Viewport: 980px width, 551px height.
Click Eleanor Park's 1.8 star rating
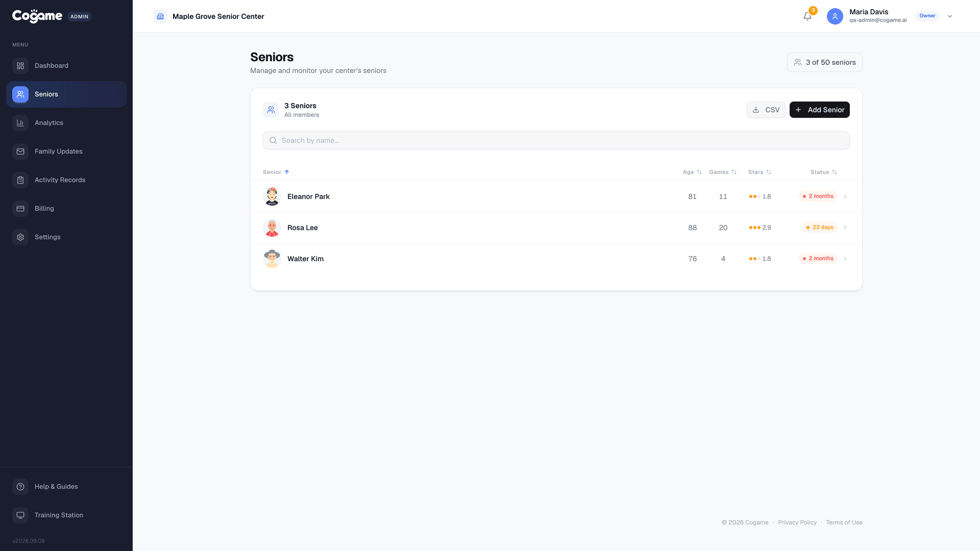(x=760, y=196)
